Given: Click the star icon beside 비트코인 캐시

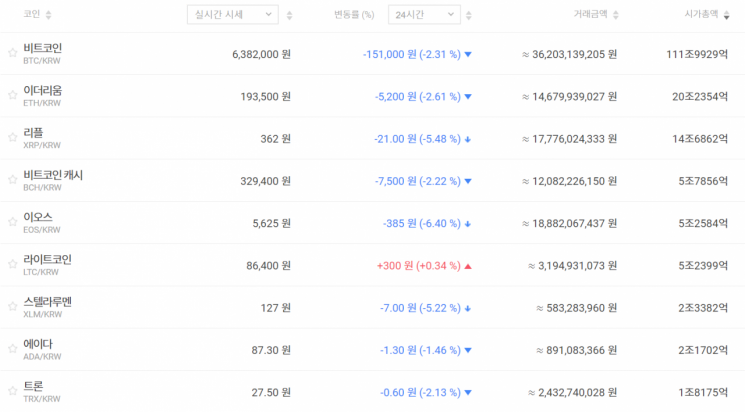Looking at the screenshot, I should [x=12, y=180].
